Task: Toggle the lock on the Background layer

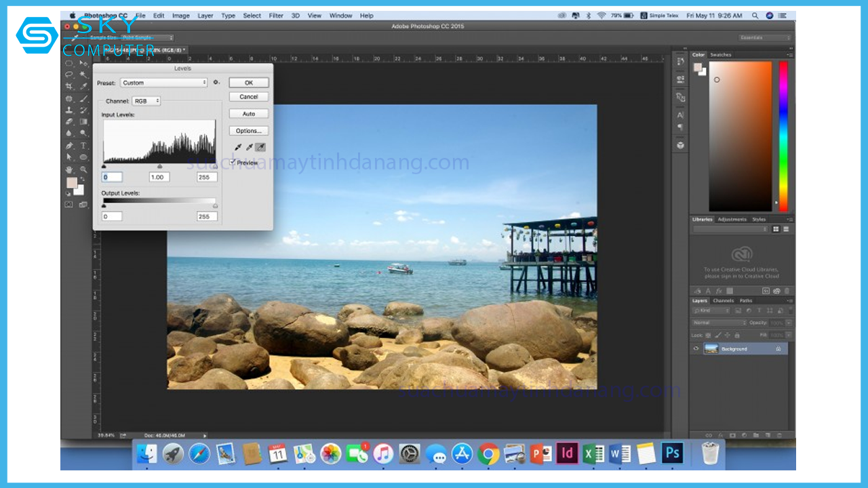Action: [x=778, y=349]
